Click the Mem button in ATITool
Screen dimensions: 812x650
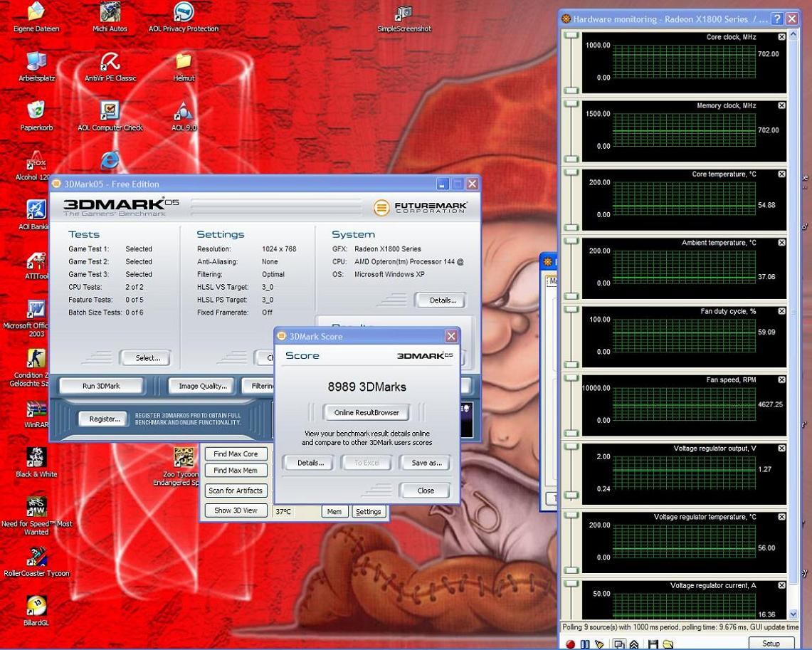[x=334, y=511]
